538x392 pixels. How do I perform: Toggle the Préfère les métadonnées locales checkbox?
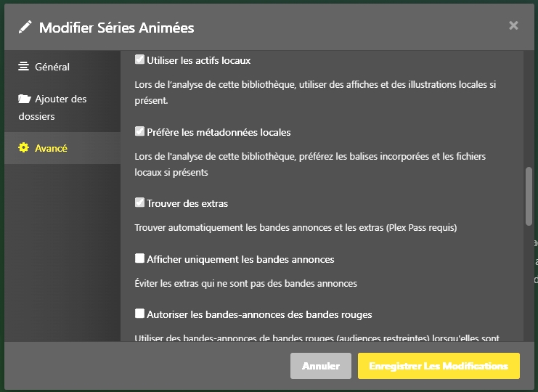[x=140, y=131]
